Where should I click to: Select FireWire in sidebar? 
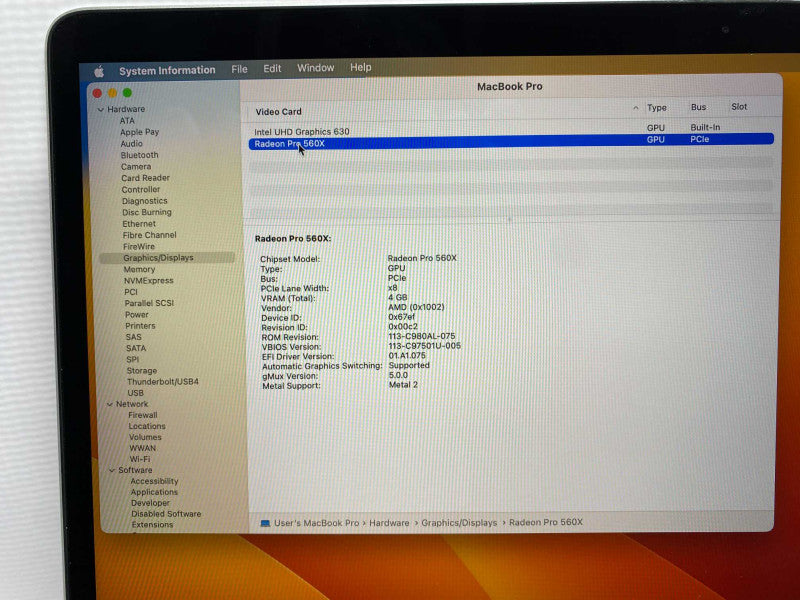[x=138, y=246]
